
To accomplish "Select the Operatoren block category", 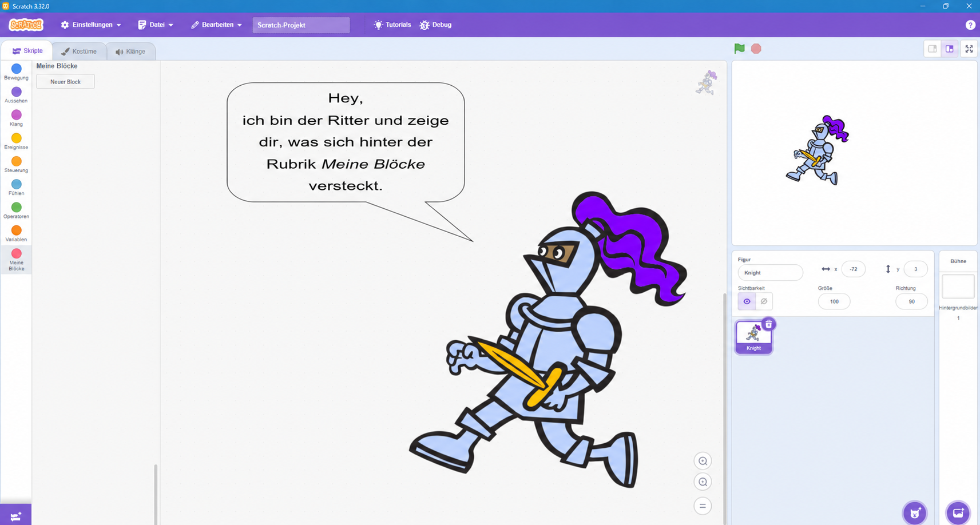I will point(16,210).
